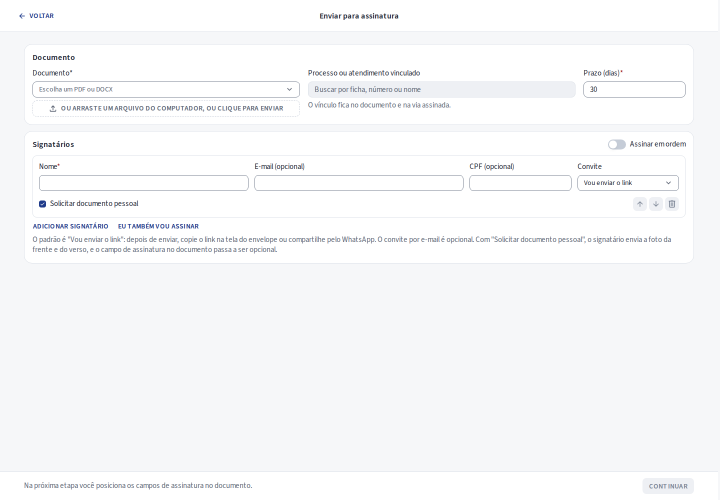Screen dimensions: 720x500
Task: Focus the Nome input field
Action: point(144,183)
